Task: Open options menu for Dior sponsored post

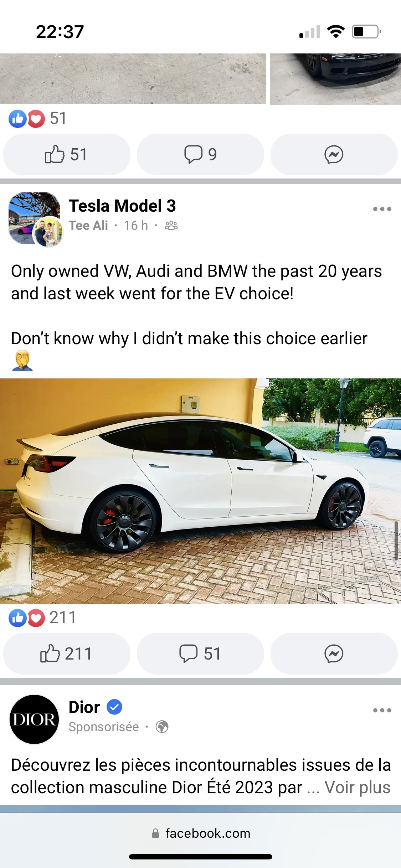Action: pyautogui.click(x=382, y=710)
